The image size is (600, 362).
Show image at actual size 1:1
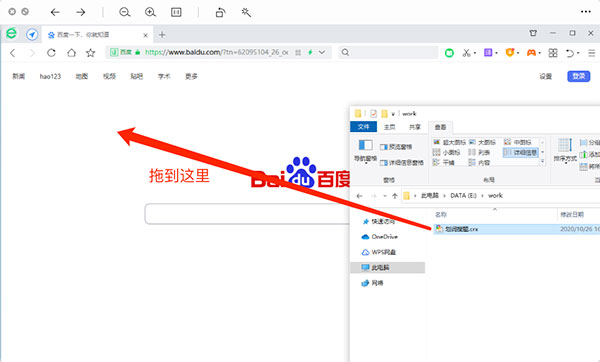pyautogui.click(x=176, y=12)
